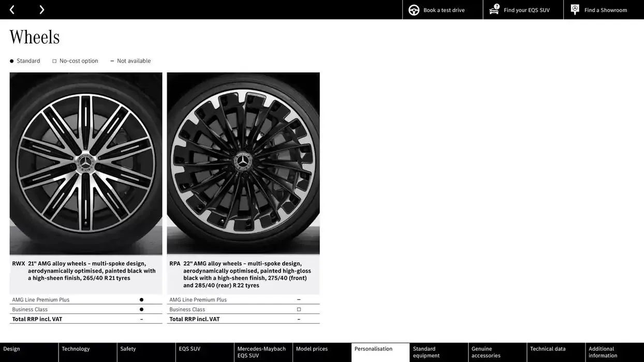Viewport: 644px width, 362px height.
Task: Select the 21" AMG alloy wheel image
Action: (x=86, y=163)
